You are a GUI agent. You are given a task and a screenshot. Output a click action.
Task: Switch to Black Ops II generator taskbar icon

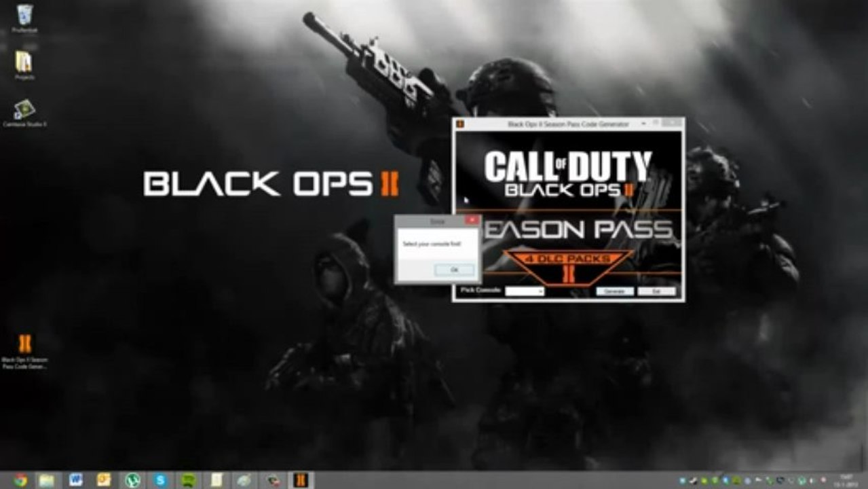300,480
